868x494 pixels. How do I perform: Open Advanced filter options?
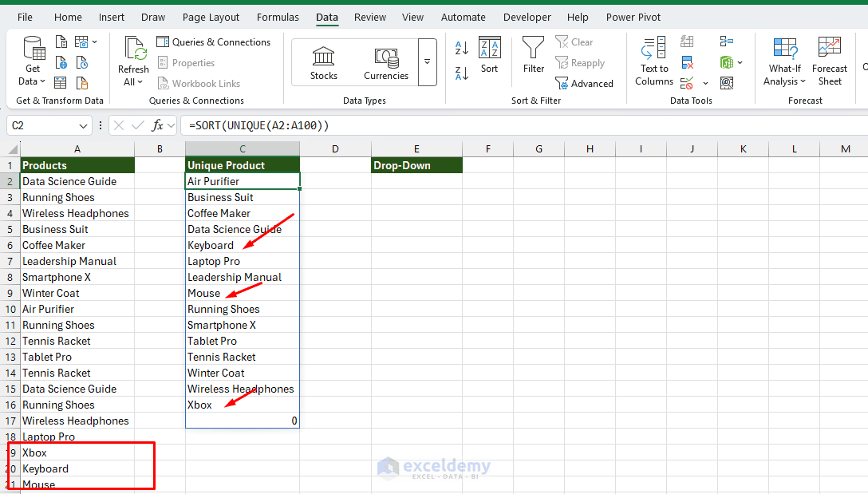(585, 84)
